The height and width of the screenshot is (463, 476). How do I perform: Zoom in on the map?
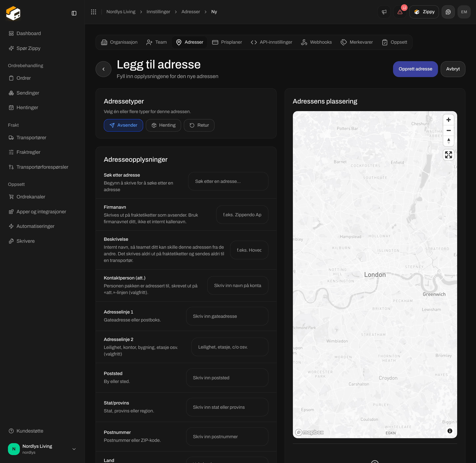click(449, 120)
